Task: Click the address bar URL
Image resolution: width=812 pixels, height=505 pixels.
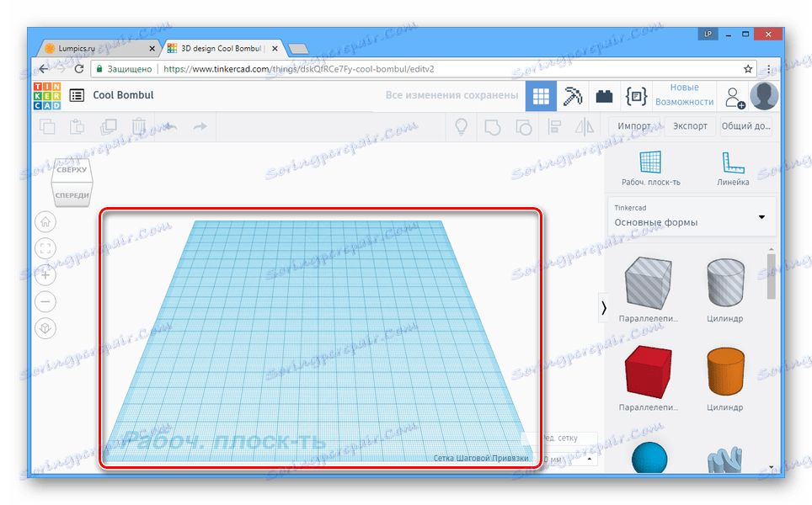Action: (299, 69)
